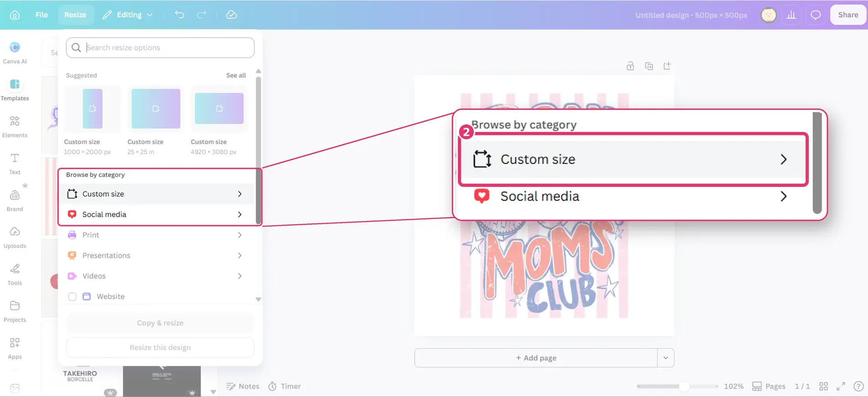This screenshot has height=397, width=868.
Task: Adjust the zoom slider
Action: click(684, 386)
